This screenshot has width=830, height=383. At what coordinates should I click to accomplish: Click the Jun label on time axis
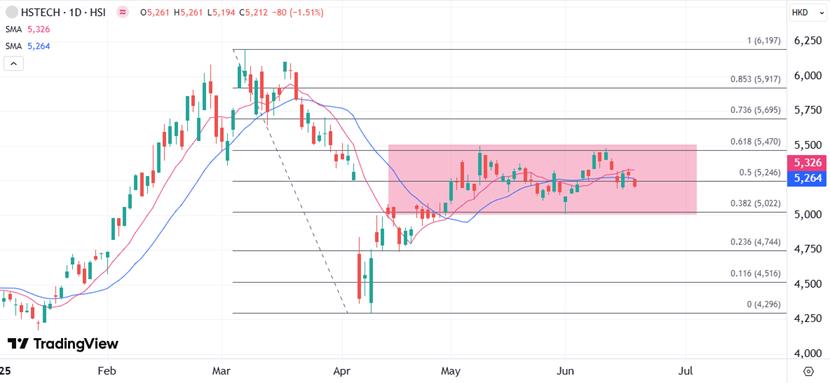click(x=565, y=370)
